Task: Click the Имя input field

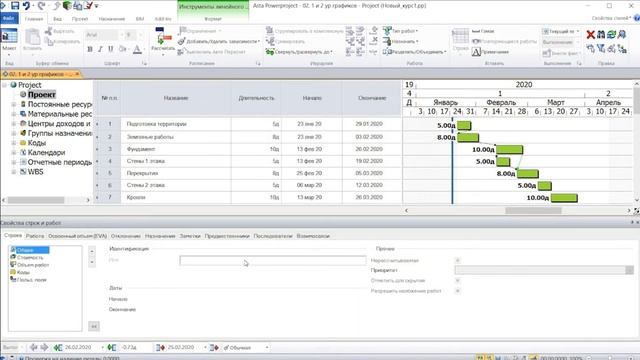Action: tap(273, 260)
